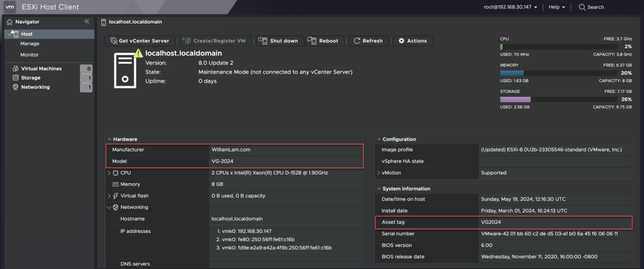Open Monitor under Host
The width and height of the screenshot is (644, 269).
30,55
